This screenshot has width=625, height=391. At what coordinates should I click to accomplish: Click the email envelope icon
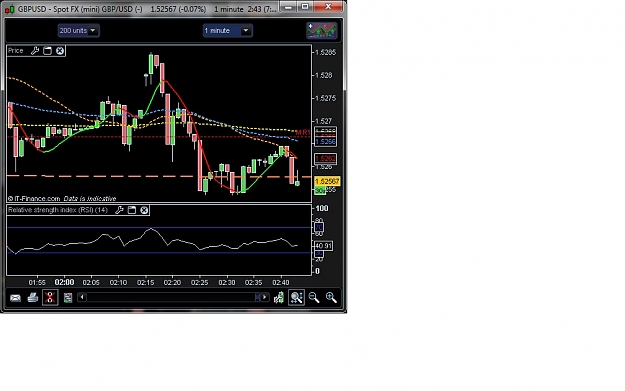click(x=15, y=298)
